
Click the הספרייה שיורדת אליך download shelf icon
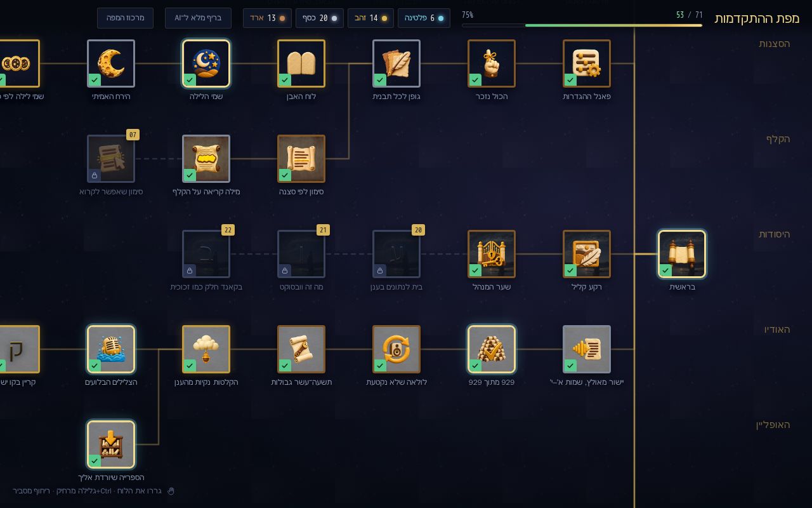click(111, 444)
